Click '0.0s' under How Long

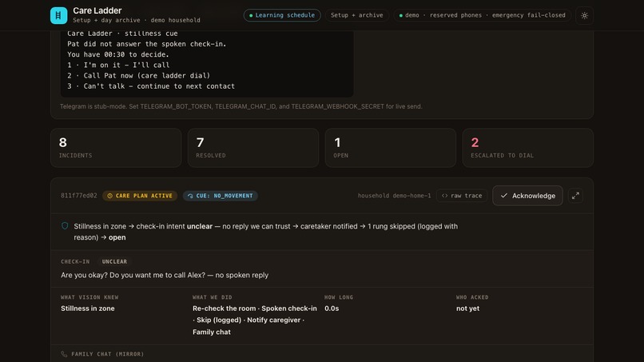[332, 308]
